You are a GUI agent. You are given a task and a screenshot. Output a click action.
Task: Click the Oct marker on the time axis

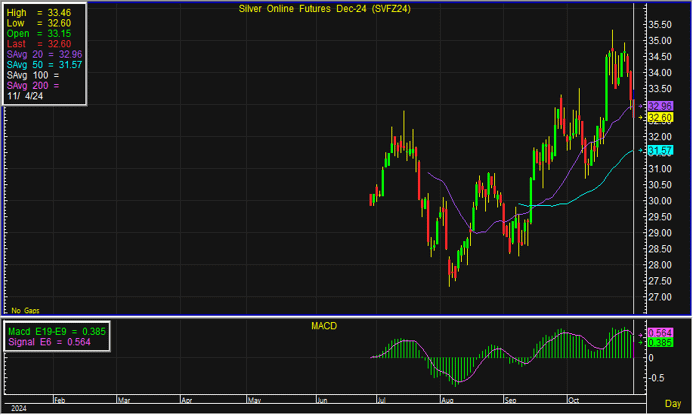pos(573,399)
